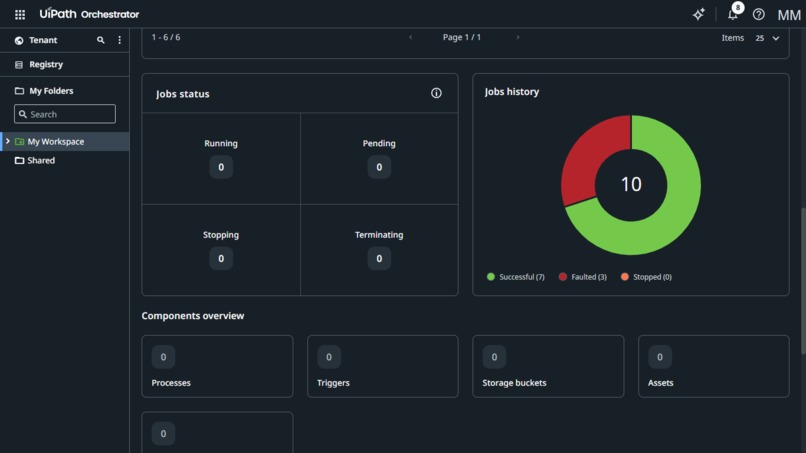Click the red faulted donut segment
Screen dimensions: 806x453
591,154
